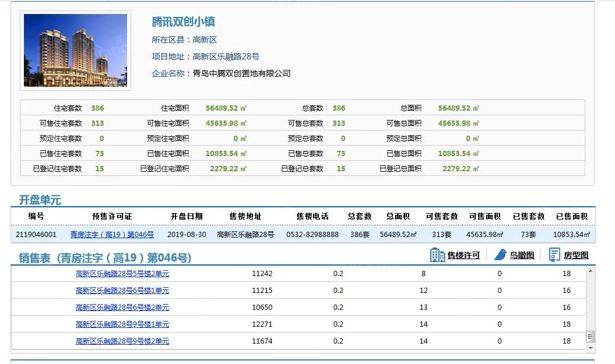
Task: Click the 73套 sold units cell
Action: pos(528,235)
